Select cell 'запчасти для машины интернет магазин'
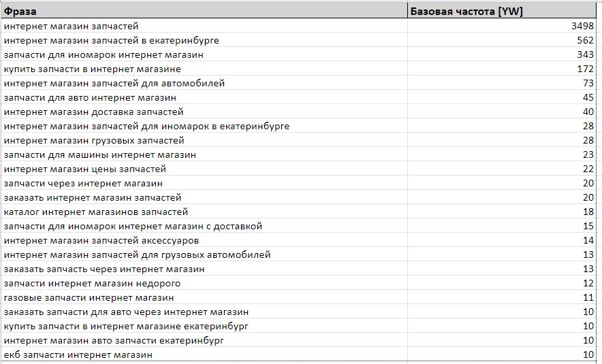 (x=204, y=154)
